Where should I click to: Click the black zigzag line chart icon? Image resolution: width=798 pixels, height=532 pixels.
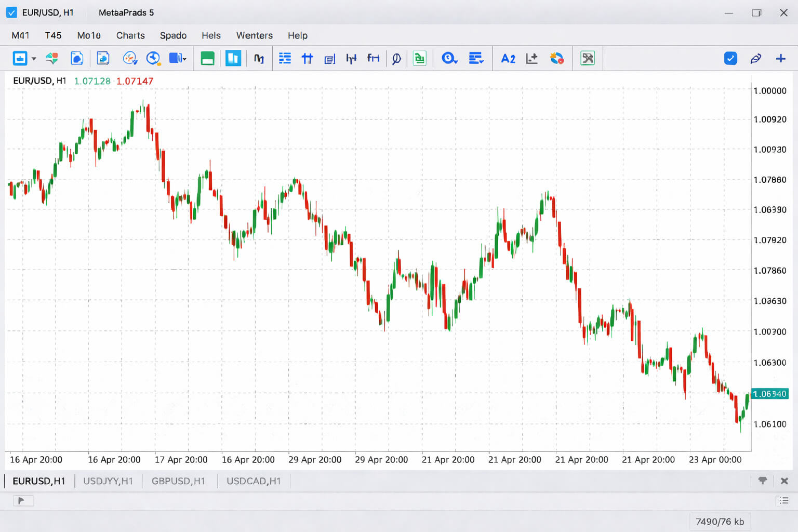coord(259,59)
